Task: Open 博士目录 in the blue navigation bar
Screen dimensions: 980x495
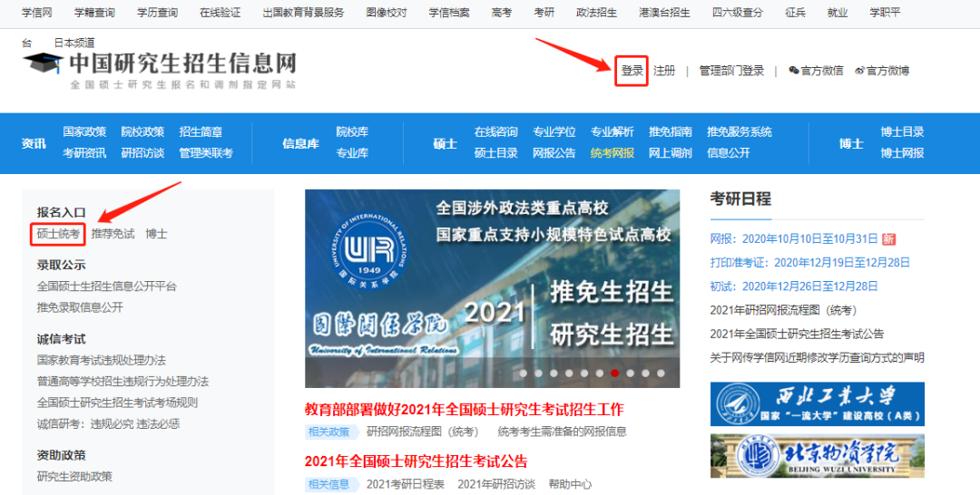Action: point(902,131)
